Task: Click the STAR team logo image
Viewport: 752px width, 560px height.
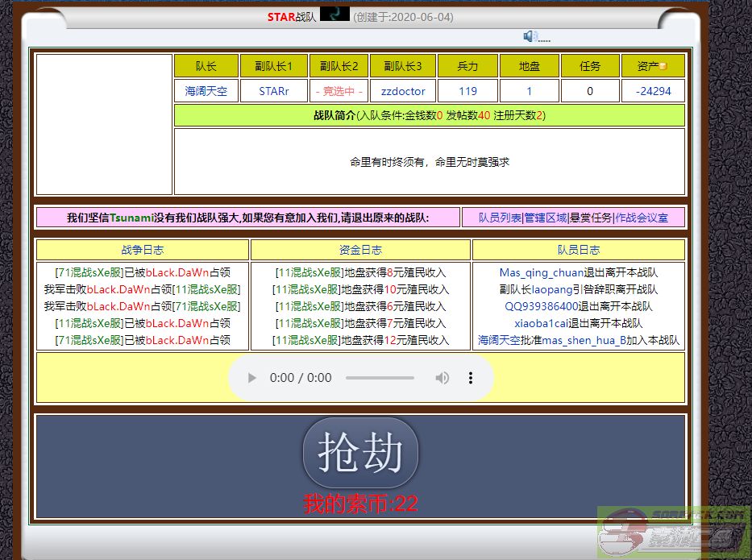Action: point(334,14)
